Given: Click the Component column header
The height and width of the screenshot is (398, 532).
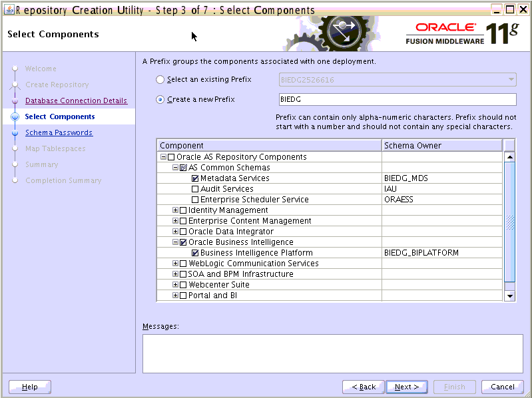Looking at the screenshot, I should click(270, 146).
